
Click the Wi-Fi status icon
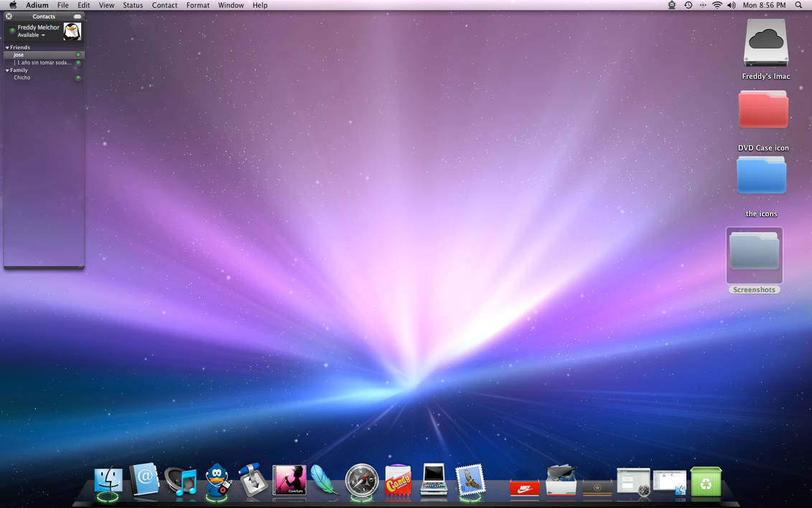717,5
